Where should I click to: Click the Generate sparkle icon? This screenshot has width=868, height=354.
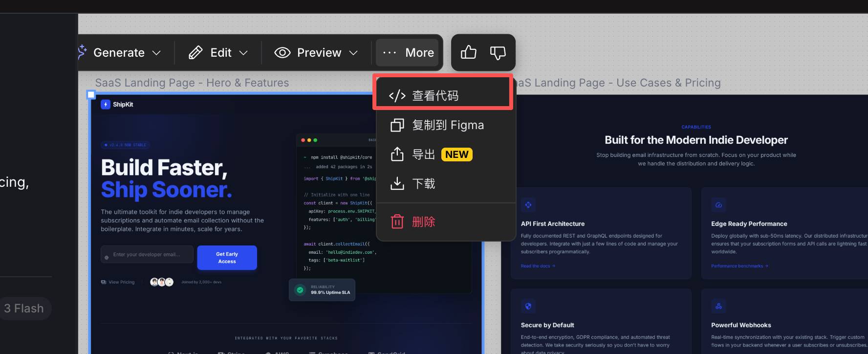click(82, 52)
